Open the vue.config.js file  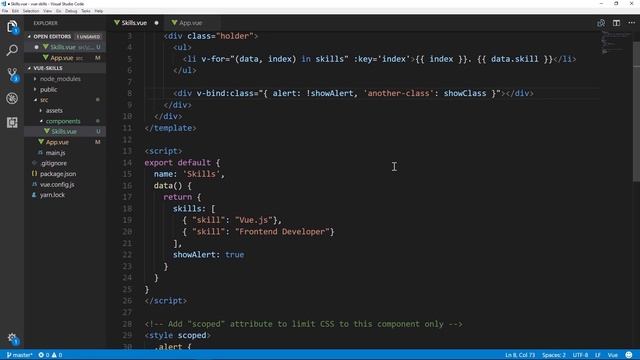point(57,184)
